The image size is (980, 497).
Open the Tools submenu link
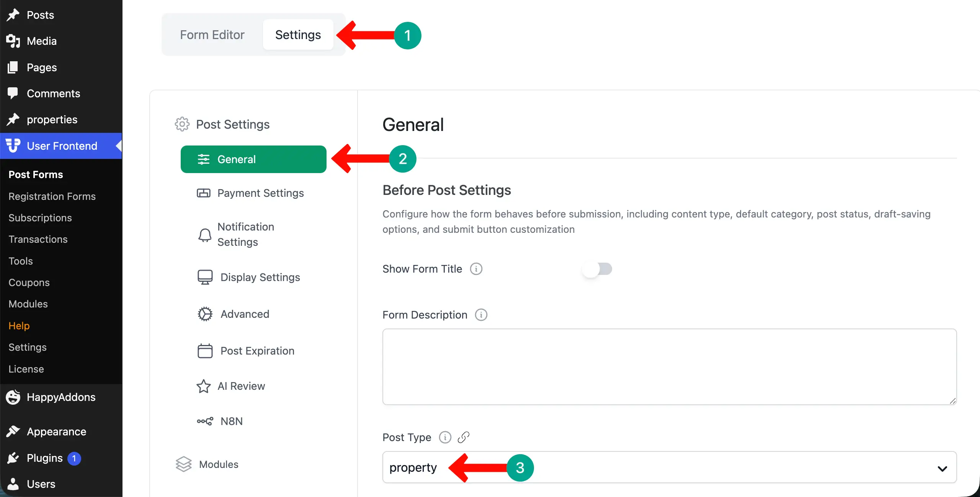click(21, 261)
